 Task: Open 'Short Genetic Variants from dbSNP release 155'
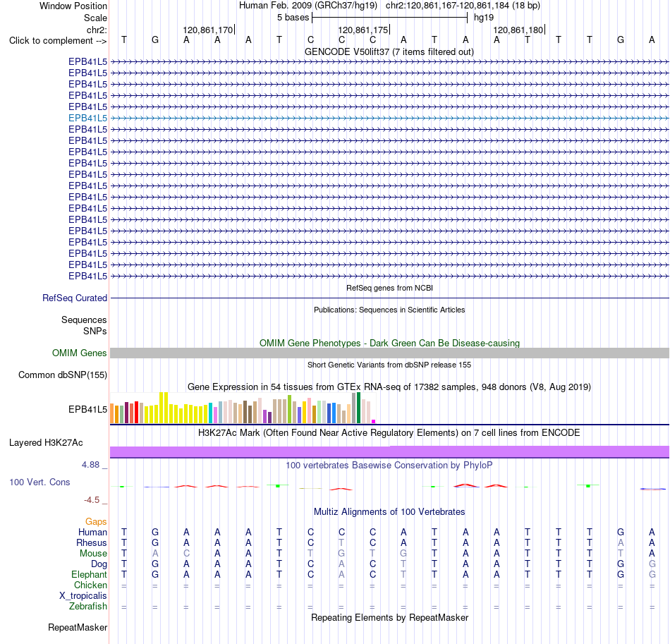(x=389, y=365)
